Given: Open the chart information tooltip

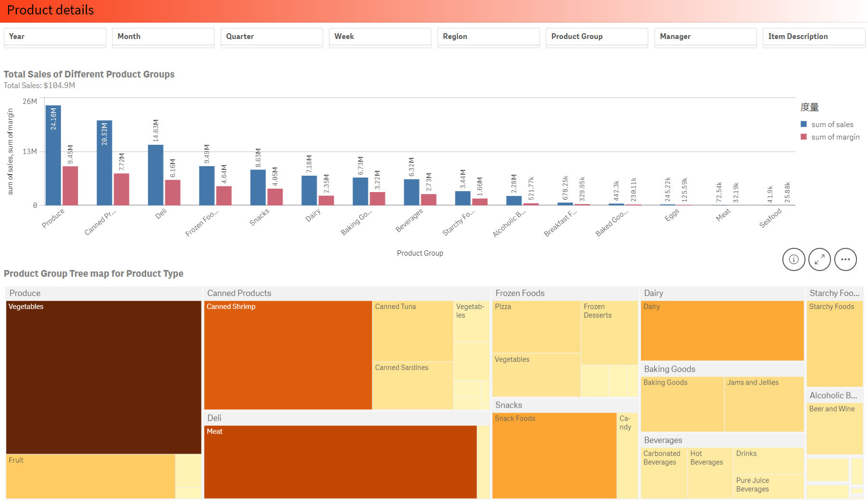Looking at the screenshot, I should tap(793, 259).
